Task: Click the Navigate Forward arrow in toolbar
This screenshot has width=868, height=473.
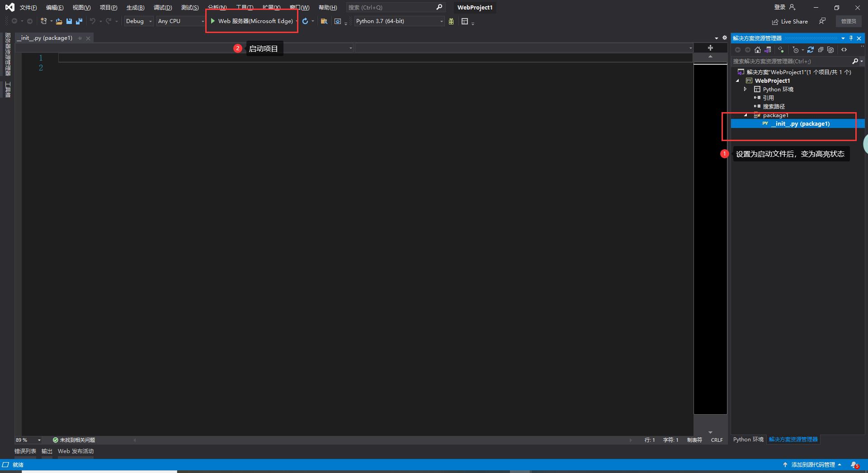Action: coord(30,21)
